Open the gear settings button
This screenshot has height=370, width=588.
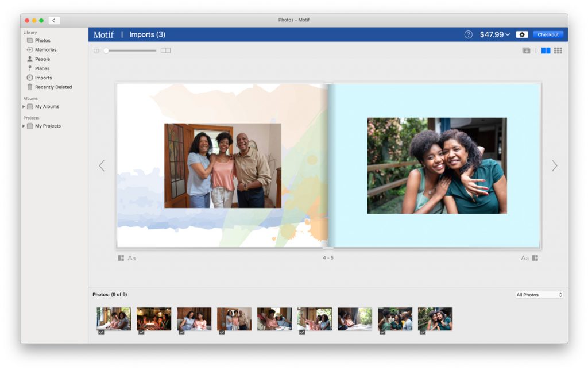pyautogui.click(x=521, y=34)
